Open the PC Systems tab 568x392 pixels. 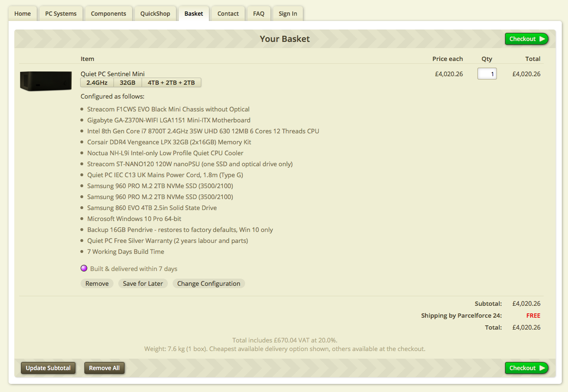[x=61, y=14]
